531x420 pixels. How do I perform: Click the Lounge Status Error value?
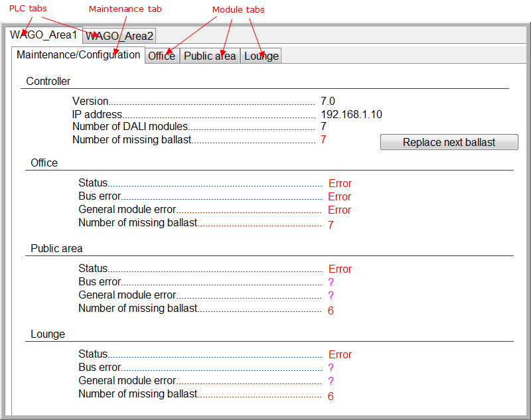coord(340,355)
